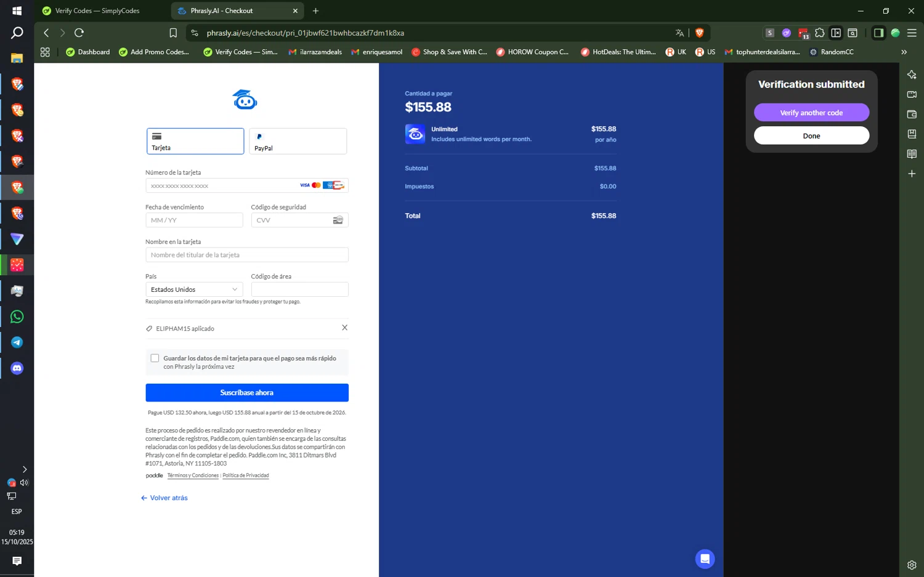Select the PayPal payment method tab

[298, 141]
